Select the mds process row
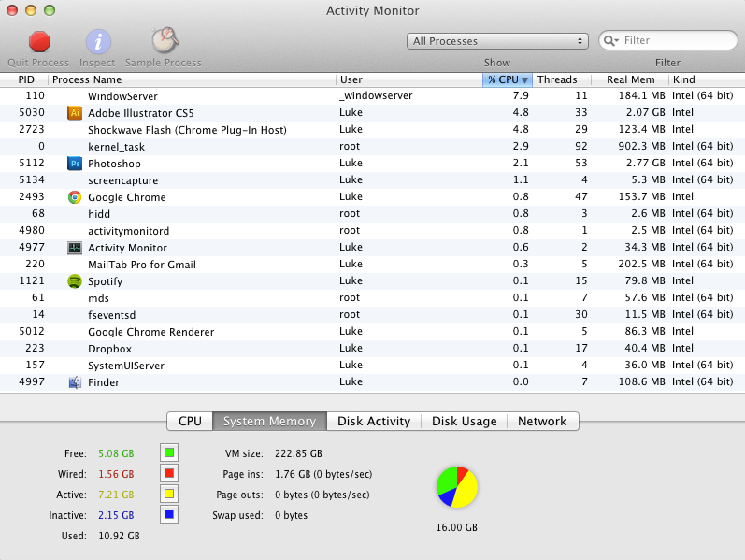The image size is (745, 560). tap(372, 297)
